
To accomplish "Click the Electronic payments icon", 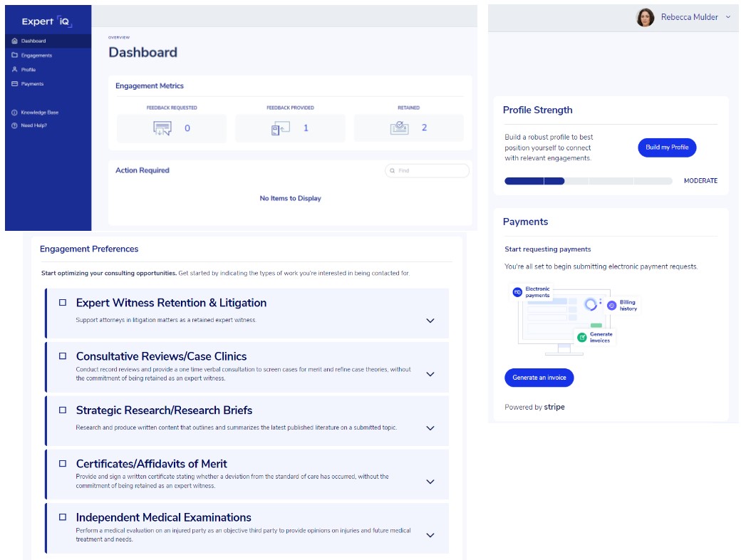I will point(517,292).
